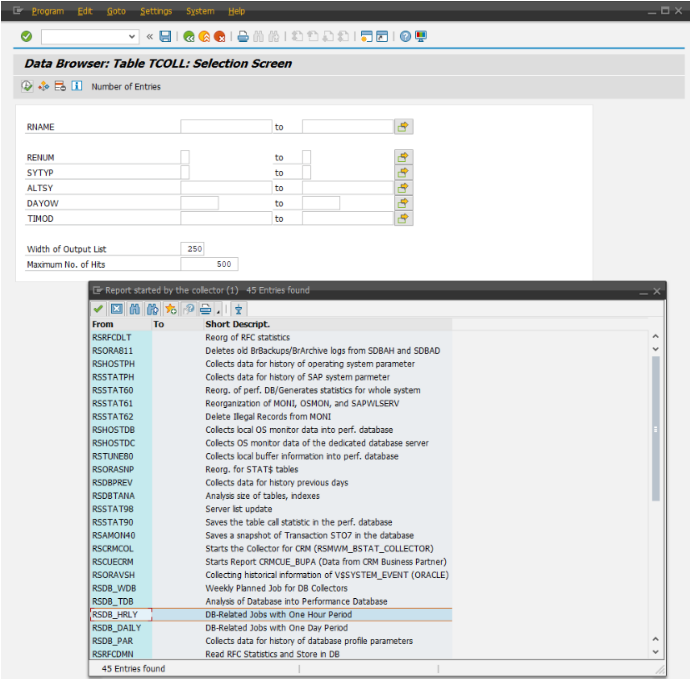Viewport: 690px width, 680px height.
Task: Click the Add to Personal List star icon
Action: pos(171,309)
